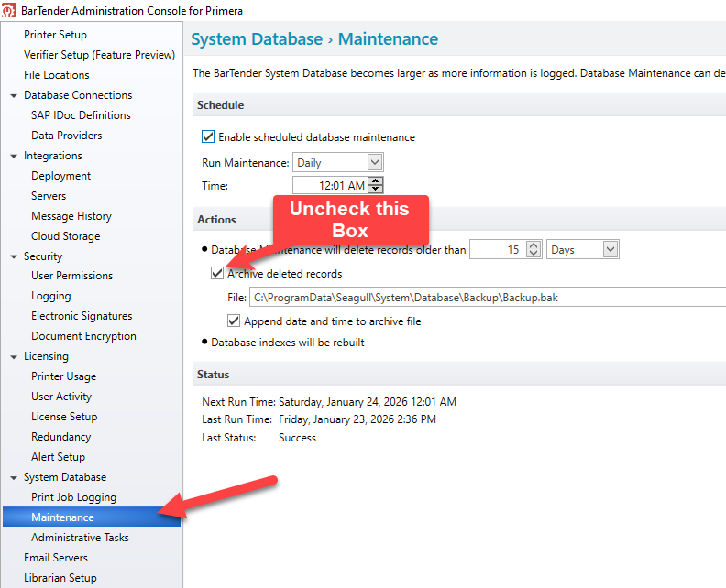
Task: Open the Run Maintenance Daily dropdown
Action: (x=374, y=162)
